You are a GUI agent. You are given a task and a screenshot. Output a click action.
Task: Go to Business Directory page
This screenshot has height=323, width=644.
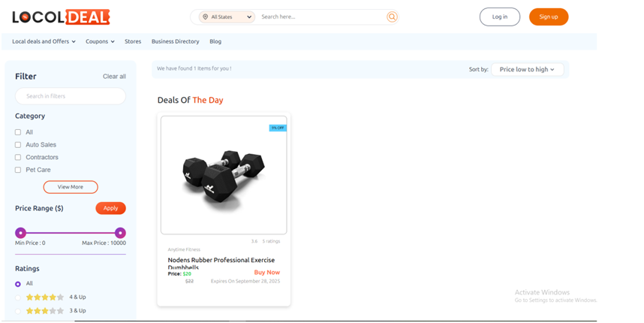176,41
